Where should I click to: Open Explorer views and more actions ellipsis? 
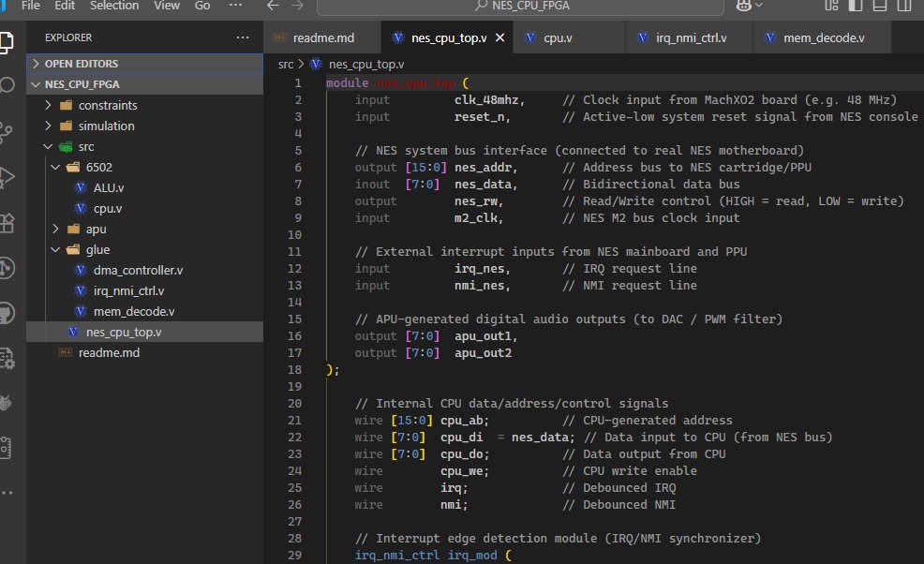243,37
